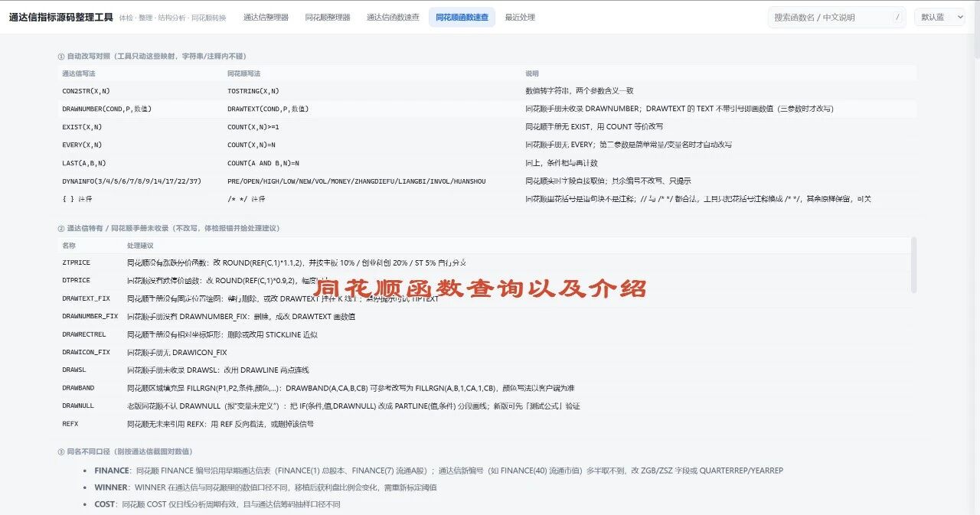Select the 同花顺函数速查 tab
The height and width of the screenshot is (515, 980).
(462, 17)
